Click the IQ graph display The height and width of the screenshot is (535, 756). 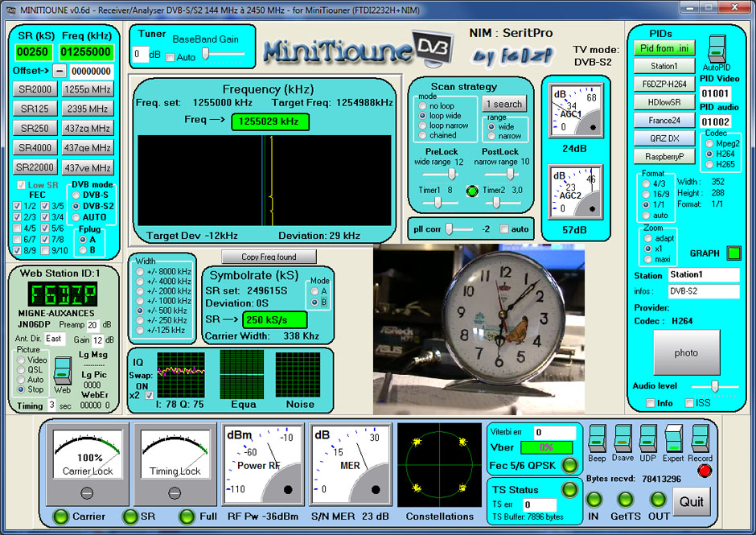pos(181,374)
